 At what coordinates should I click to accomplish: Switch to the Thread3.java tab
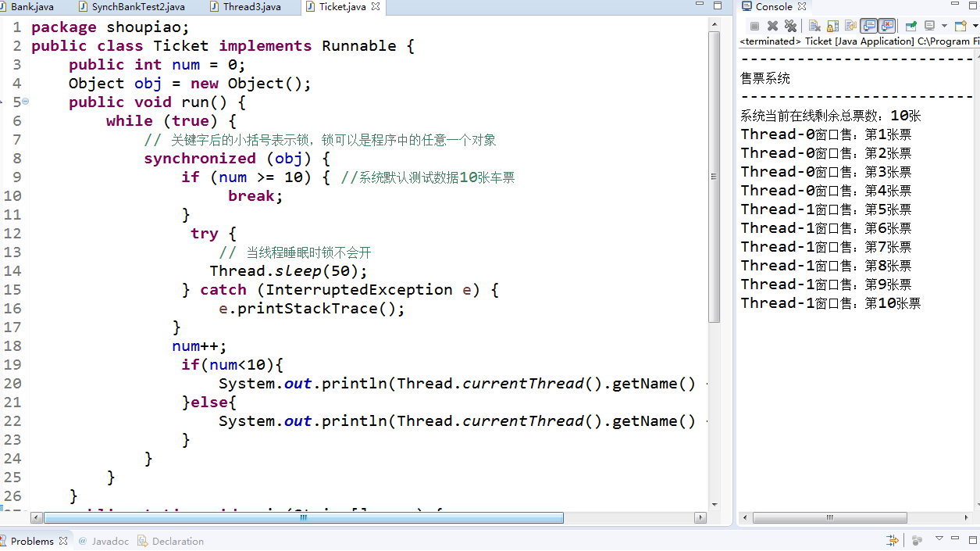click(244, 6)
